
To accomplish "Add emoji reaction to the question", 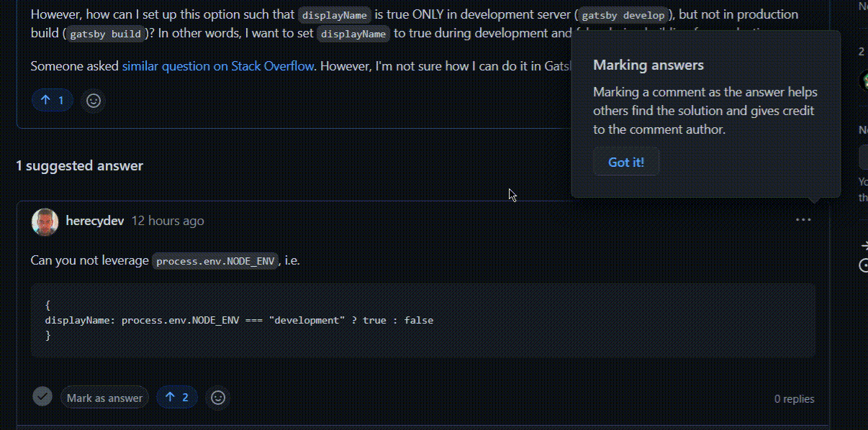I will point(93,100).
